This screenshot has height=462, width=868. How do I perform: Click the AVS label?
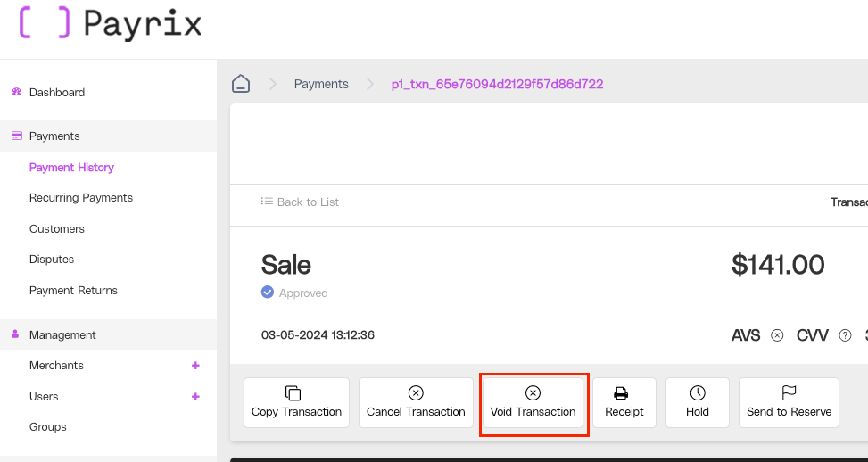(746, 335)
